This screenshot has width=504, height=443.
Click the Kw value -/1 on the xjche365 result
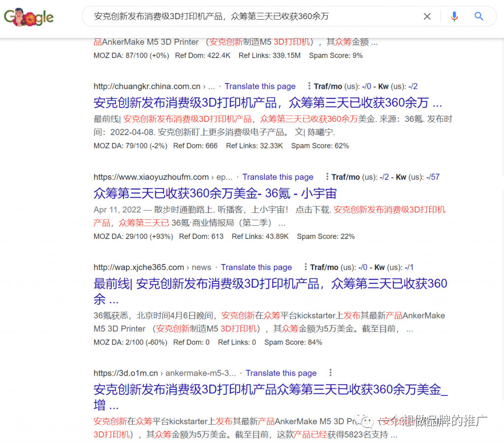pos(409,267)
